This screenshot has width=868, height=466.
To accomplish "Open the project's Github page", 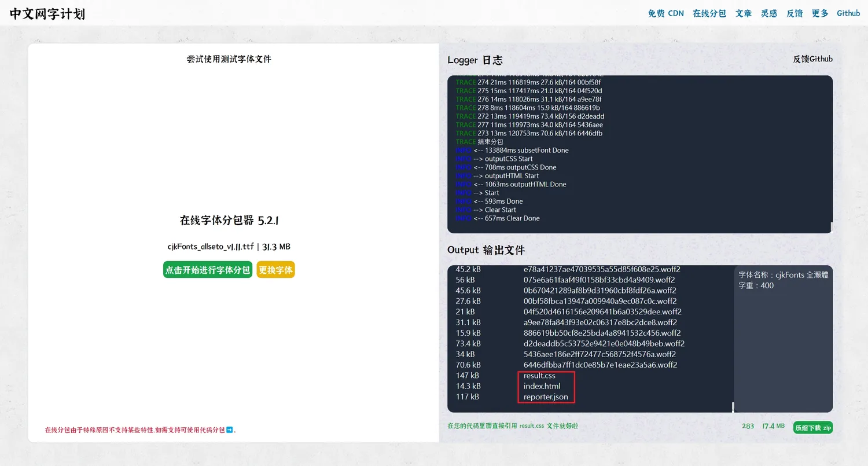I will click(848, 13).
